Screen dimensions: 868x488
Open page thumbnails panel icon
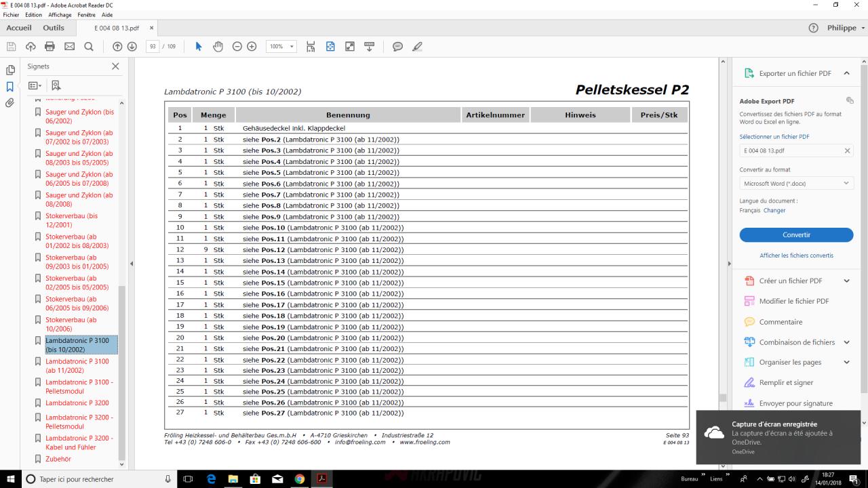[10, 70]
